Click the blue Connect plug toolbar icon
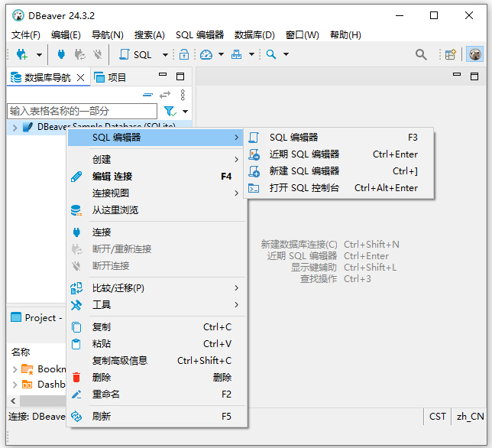This screenshot has width=492, height=448. 61,54
